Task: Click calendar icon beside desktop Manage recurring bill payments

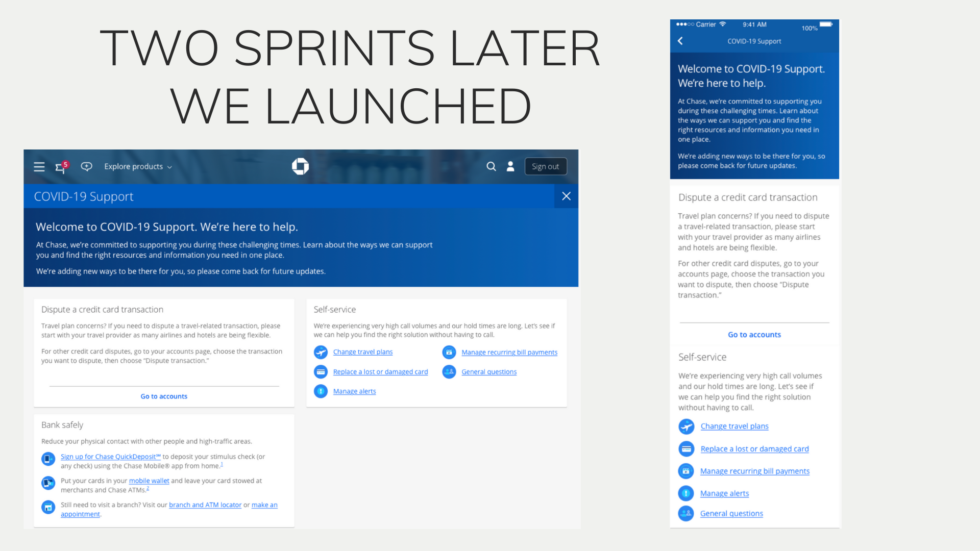Action: [449, 352]
